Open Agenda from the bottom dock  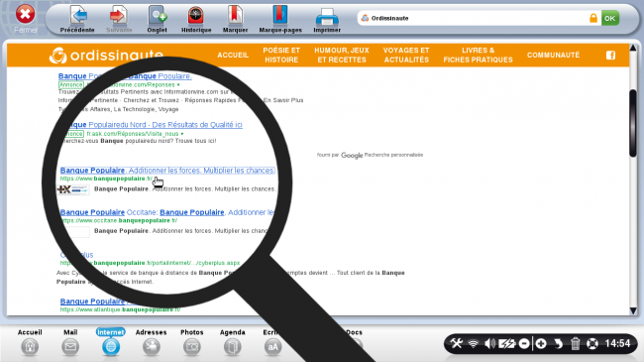233,346
